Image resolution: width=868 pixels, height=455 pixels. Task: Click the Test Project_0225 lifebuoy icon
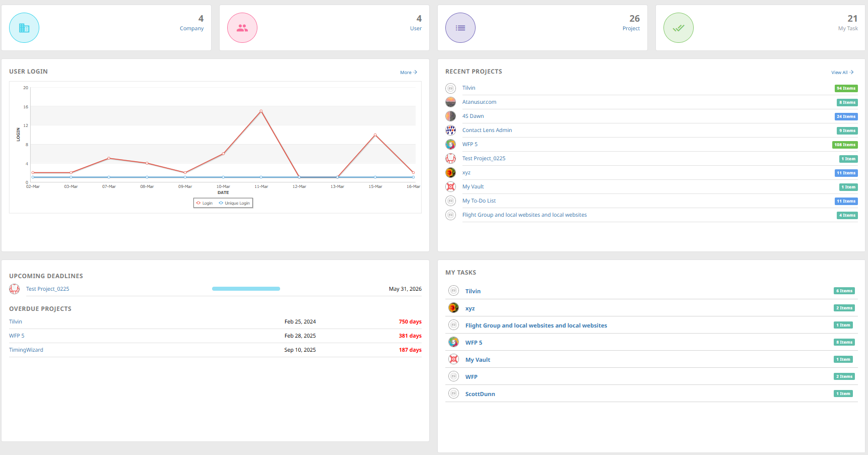[x=14, y=289]
